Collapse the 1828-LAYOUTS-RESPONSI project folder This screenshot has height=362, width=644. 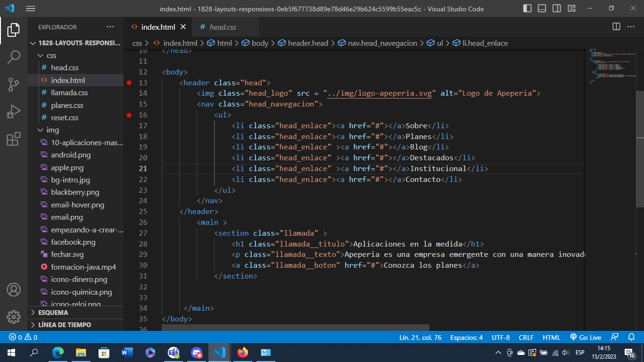(x=75, y=43)
